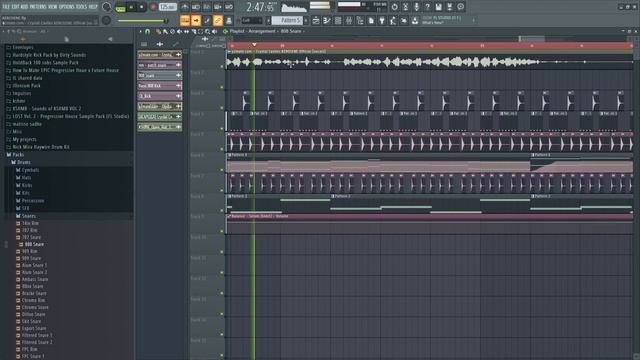
Task: Toggle the loop recording icon
Action: tap(229, 7)
